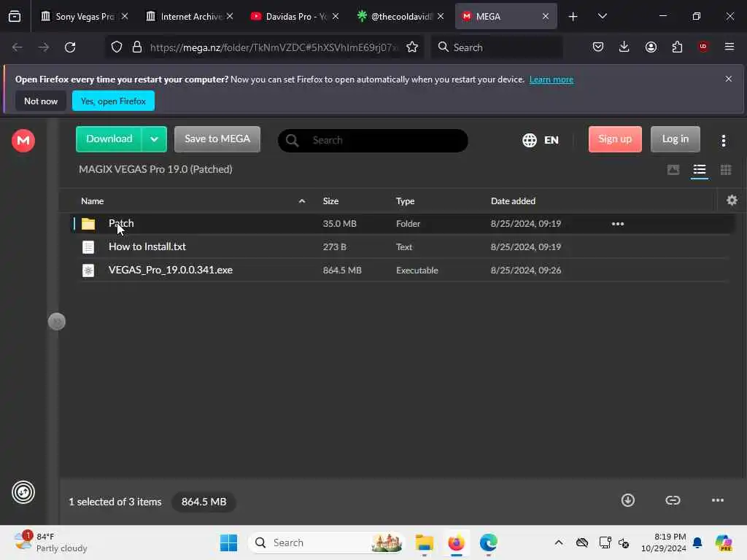Click the Sign up button
Screen dimensions: 747x560
pyautogui.click(x=615, y=139)
